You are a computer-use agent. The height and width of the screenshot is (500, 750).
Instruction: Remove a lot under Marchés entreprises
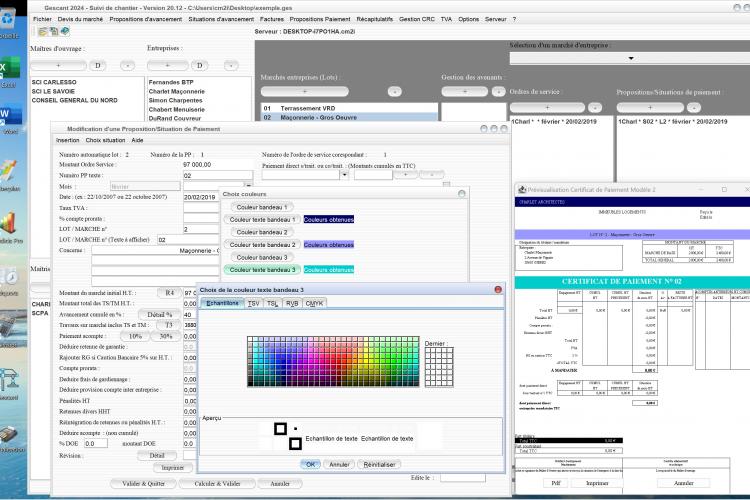click(395, 91)
